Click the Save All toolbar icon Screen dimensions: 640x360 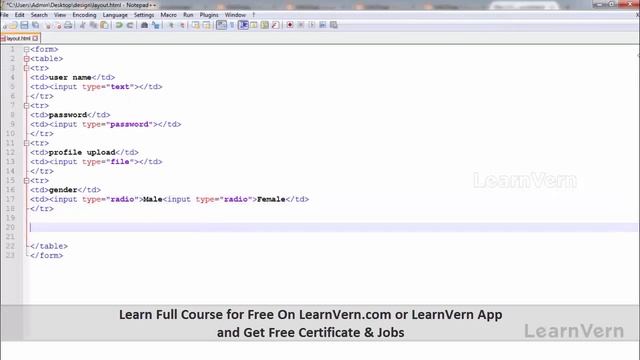click(x=36, y=25)
